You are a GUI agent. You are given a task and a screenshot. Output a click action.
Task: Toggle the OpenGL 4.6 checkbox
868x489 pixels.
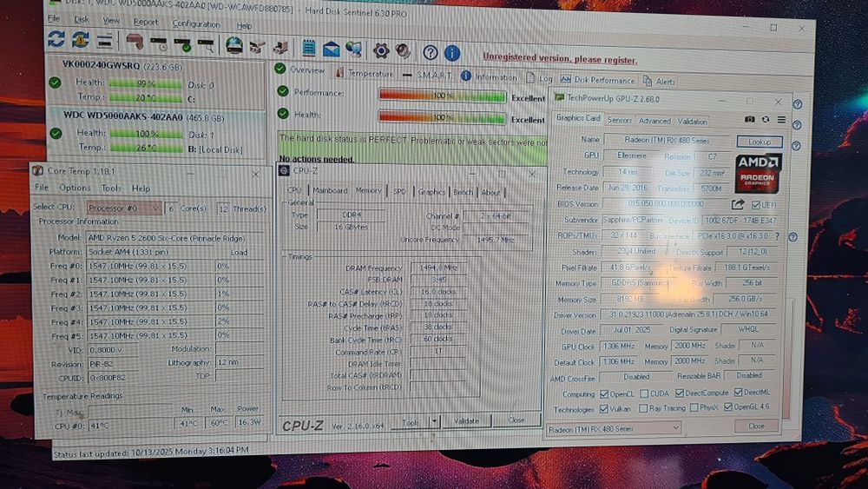(728, 407)
